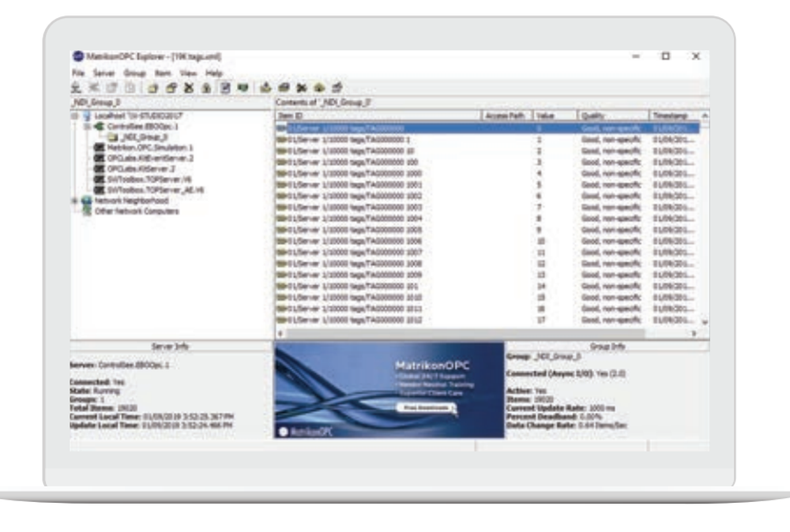Screen dimensions: 790x532
Task: Sort by the Quality column header
Action: tap(613, 116)
